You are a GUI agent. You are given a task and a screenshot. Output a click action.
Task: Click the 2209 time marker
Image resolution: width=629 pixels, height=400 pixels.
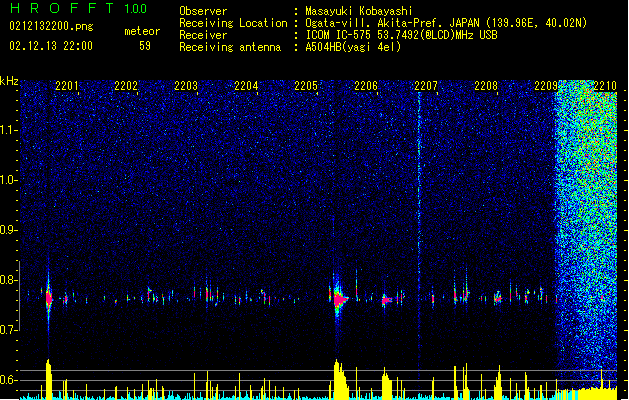[x=546, y=86]
